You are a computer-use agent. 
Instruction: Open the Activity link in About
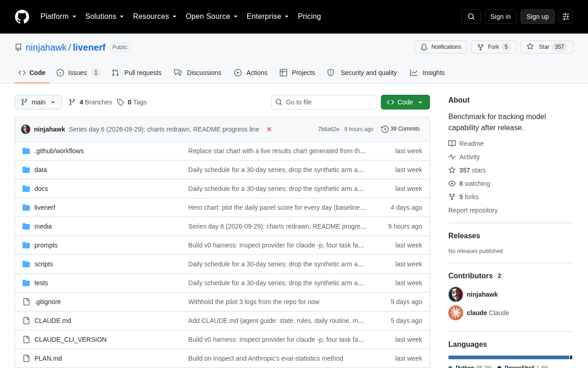pyautogui.click(x=464, y=157)
